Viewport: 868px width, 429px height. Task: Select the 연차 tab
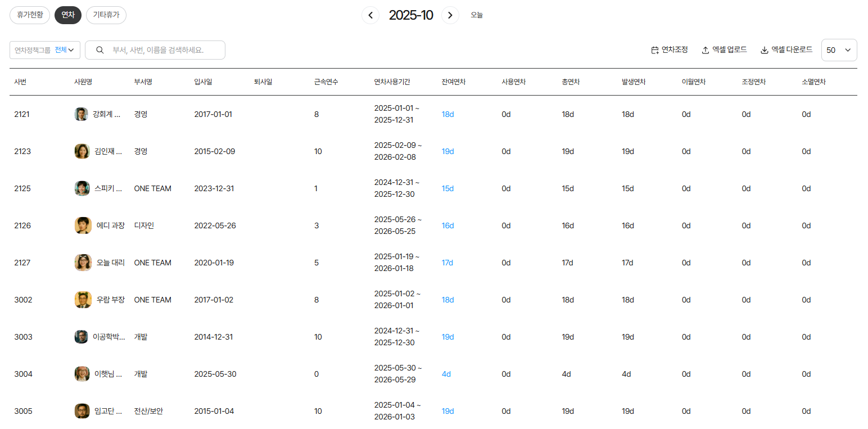[68, 15]
